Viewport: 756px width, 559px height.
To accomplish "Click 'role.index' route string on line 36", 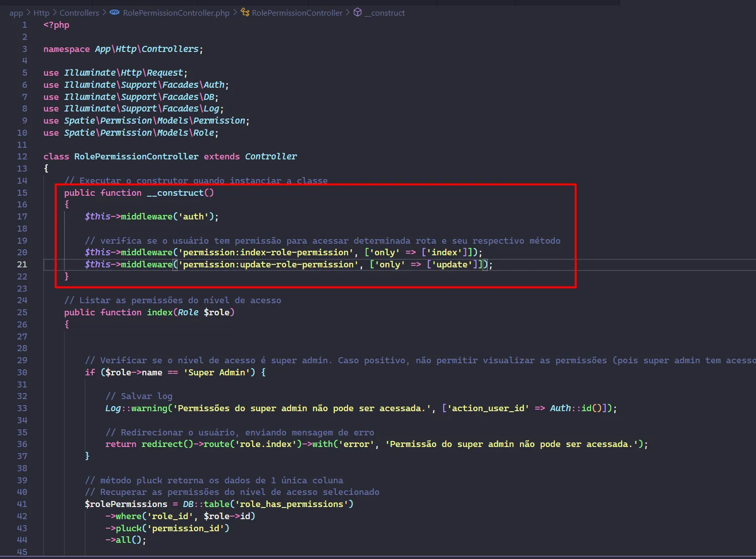I will 265,444.
